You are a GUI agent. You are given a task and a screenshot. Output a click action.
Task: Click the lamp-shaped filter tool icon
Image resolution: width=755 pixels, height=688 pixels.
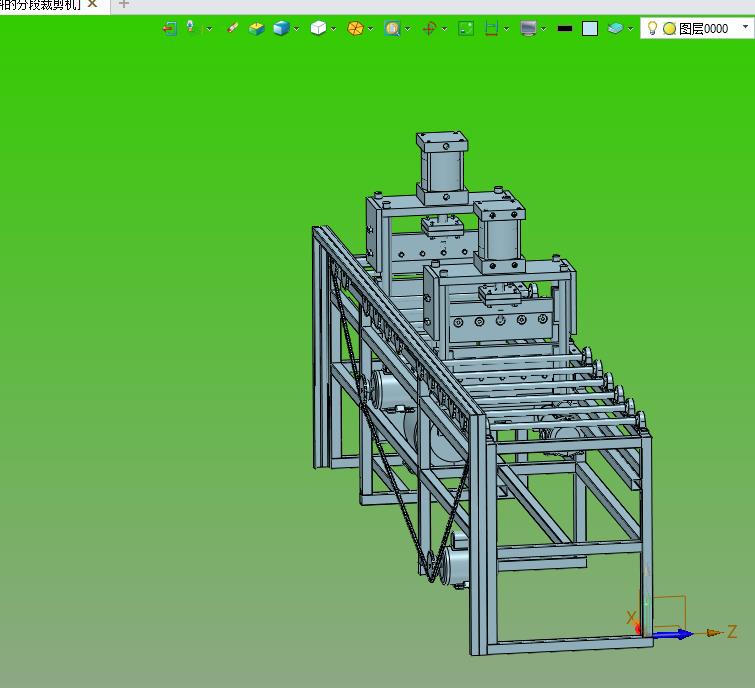[191, 27]
